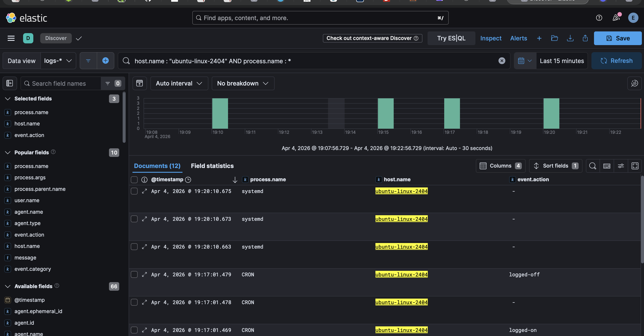This screenshot has height=336, width=644.
Task: Clear the query with the X icon
Action: (x=502, y=61)
